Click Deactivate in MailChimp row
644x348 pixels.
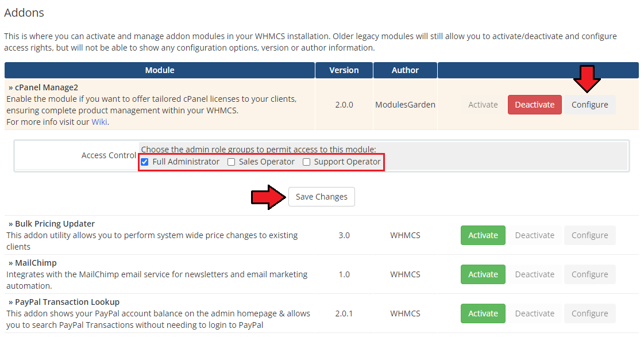point(534,274)
